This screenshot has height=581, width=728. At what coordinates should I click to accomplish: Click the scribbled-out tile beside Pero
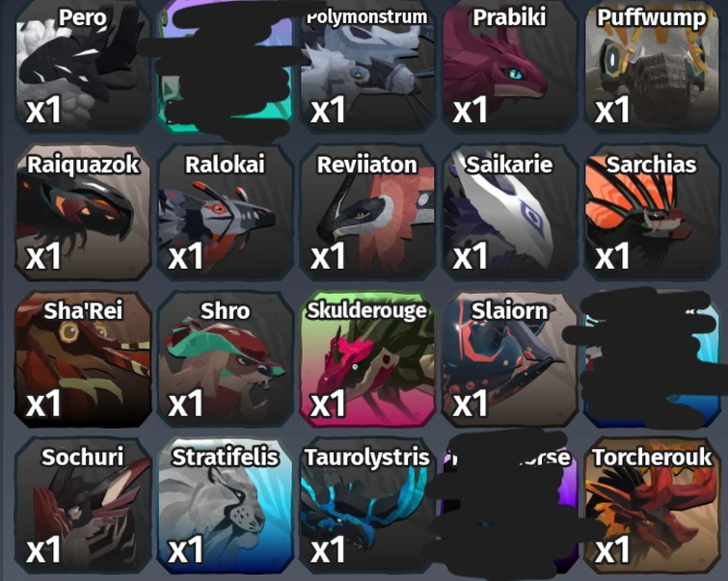click(226, 66)
